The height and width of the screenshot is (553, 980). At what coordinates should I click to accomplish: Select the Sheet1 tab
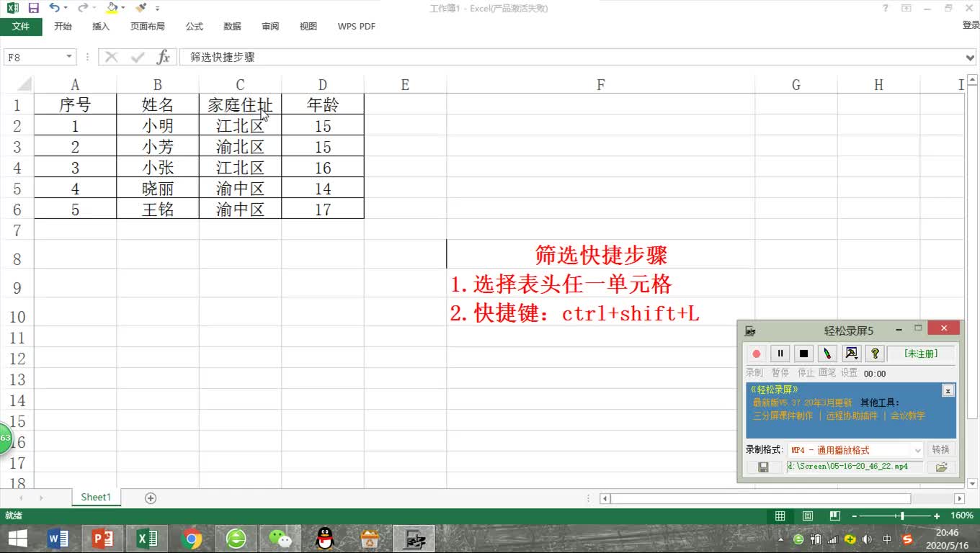pyautogui.click(x=96, y=497)
